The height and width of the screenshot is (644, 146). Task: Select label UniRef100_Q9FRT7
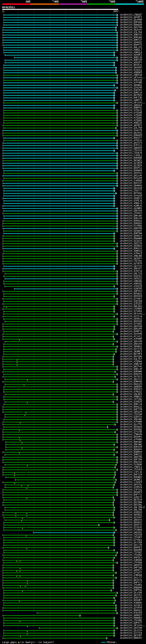pos(131,623)
